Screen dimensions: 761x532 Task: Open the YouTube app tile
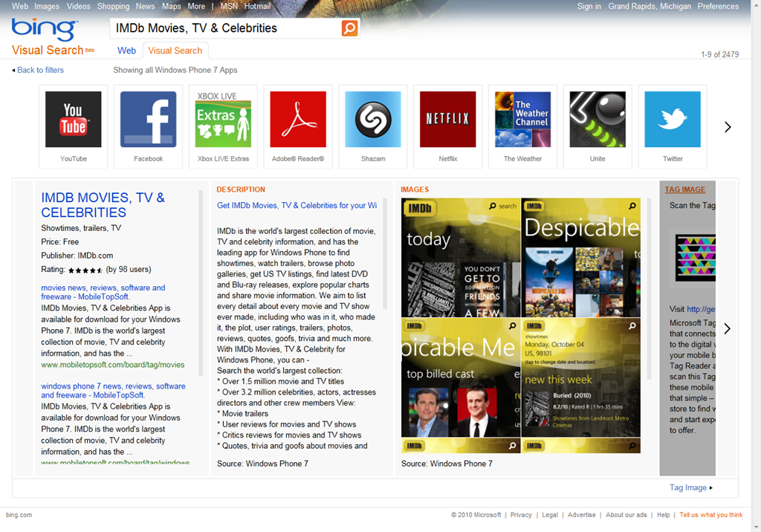click(x=74, y=120)
